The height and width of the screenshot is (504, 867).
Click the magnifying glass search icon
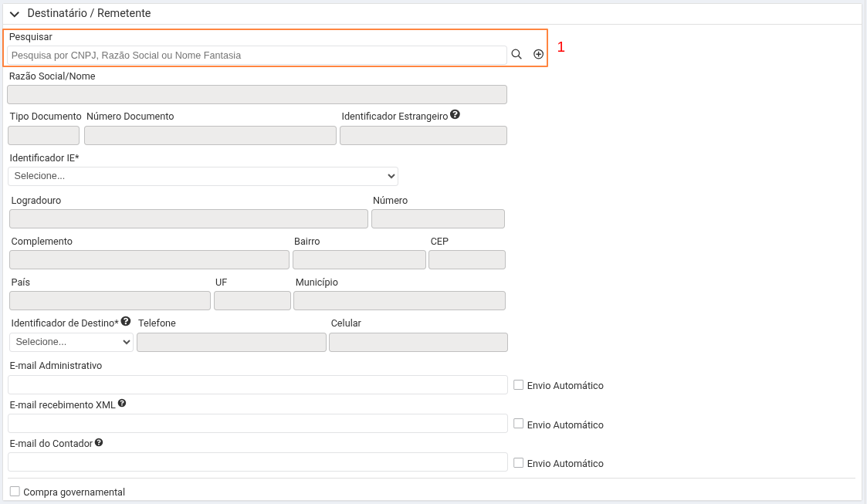pyautogui.click(x=516, y=54)
